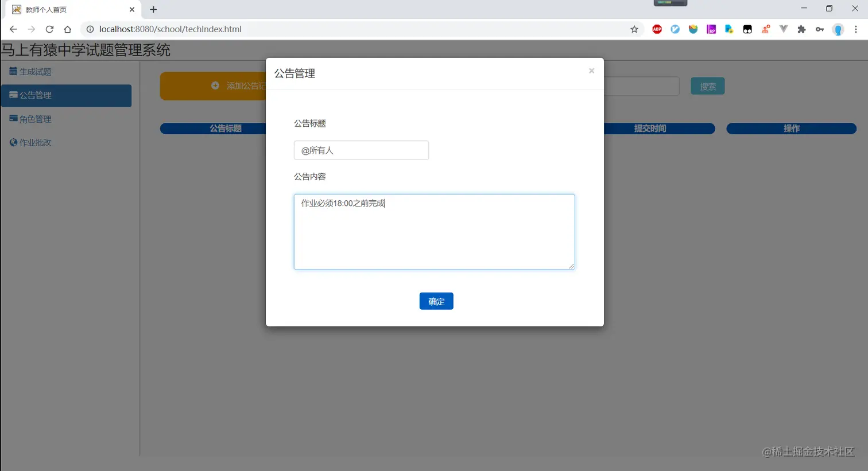Click the 公告内容 label in the dialog
Viewport: 868px width, 471px height.
pyautogui.click(x=310, y=177)
